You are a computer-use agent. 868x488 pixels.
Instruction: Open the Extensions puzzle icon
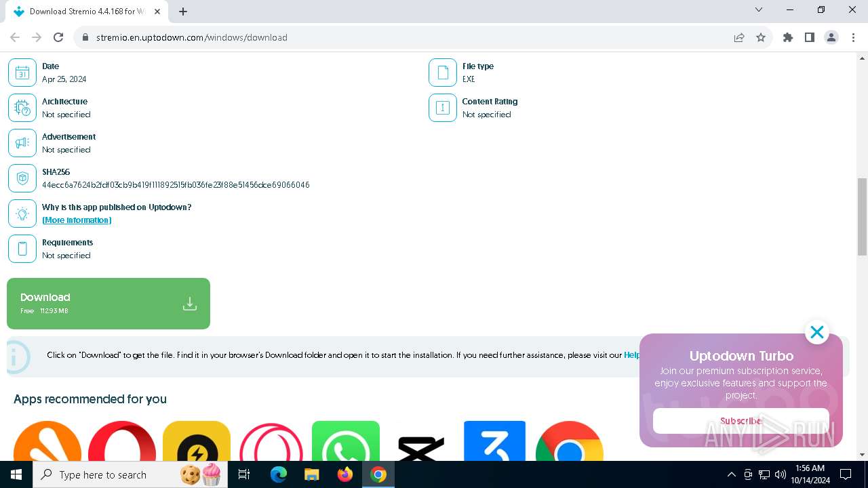788,37
